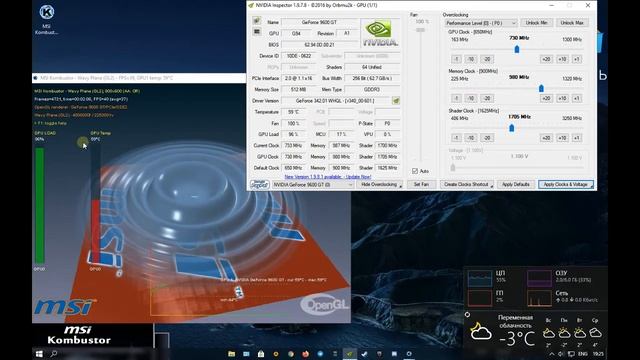Click GPU Clock +10 button
The width and height of the screenshot is (640, 360).
point(562,59)
